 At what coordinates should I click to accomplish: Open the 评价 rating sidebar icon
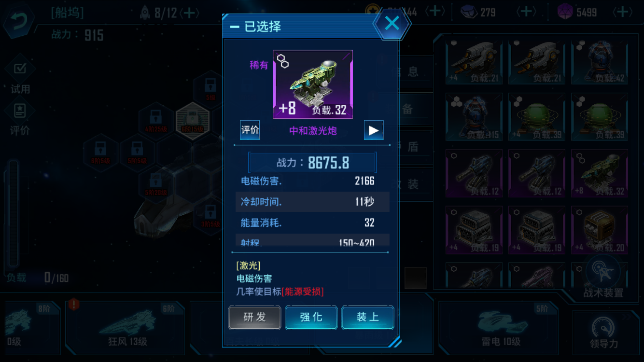pyautogui.click(x=20, y=117)
